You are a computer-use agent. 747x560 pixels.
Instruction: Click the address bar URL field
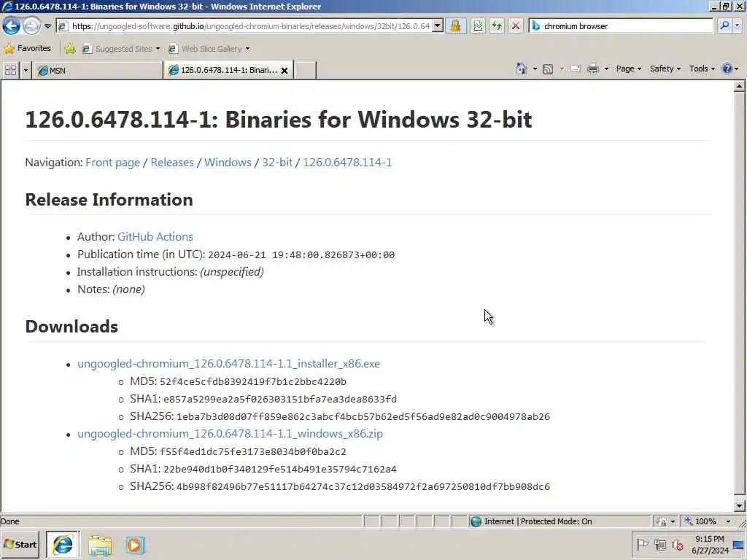tap(244, 26)
